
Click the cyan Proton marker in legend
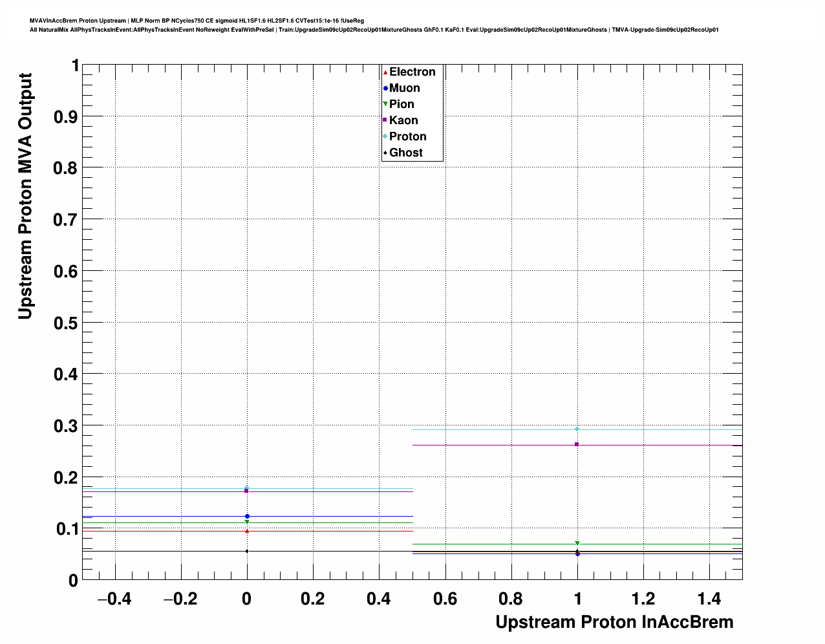point(385,136)
